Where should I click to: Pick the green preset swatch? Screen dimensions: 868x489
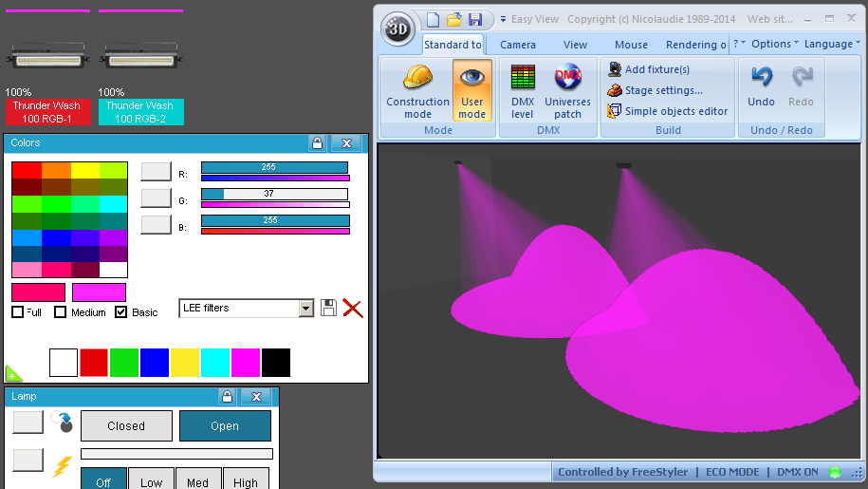coord(124,363)
